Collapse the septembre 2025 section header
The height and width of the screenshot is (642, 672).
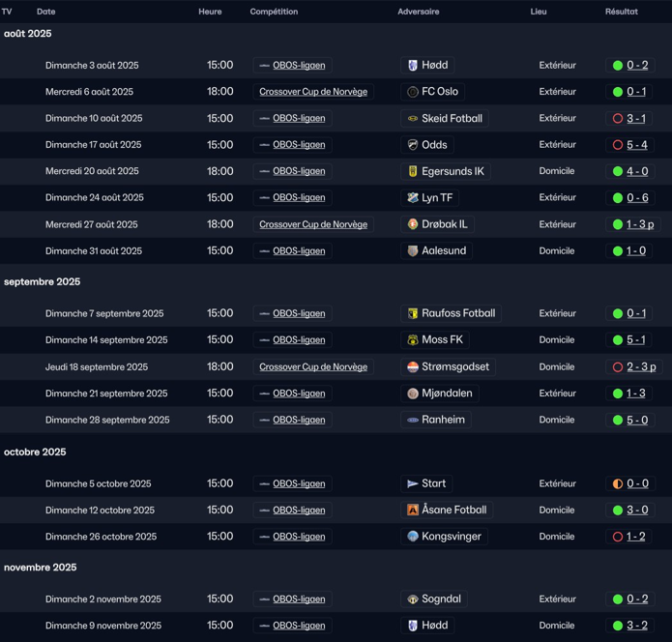(x=42, y=282)
